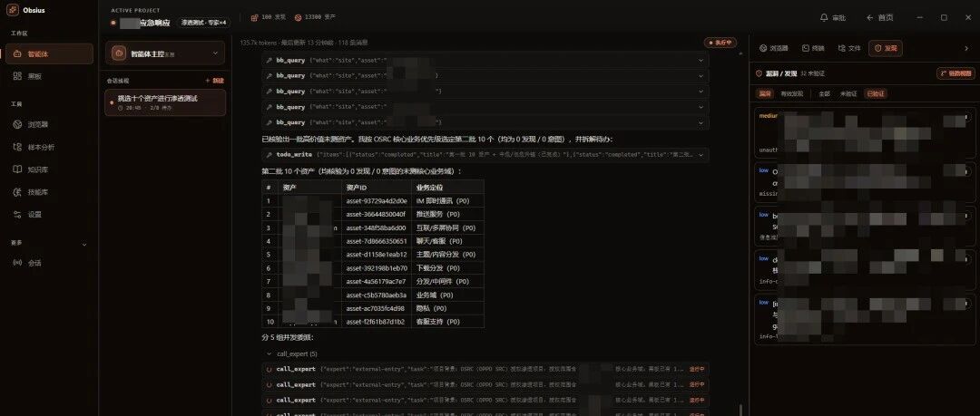Click the 设置 sliders icon

point(17,214)
